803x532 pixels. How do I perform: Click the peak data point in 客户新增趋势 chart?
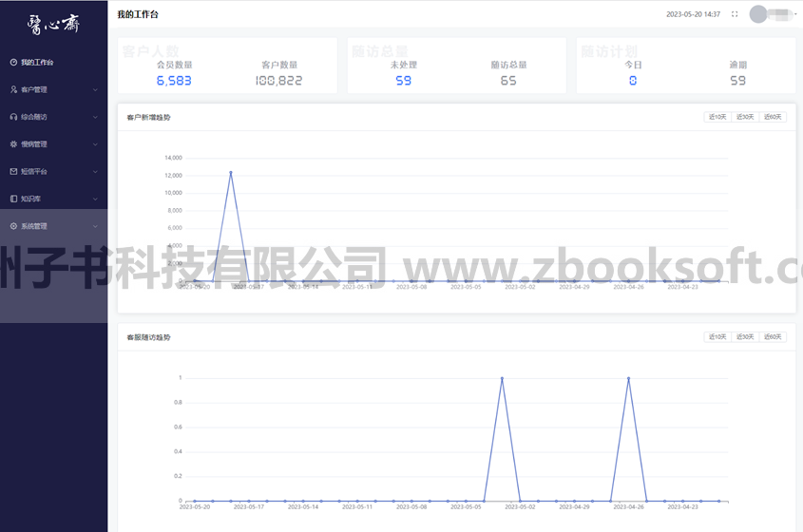point(231,173)
